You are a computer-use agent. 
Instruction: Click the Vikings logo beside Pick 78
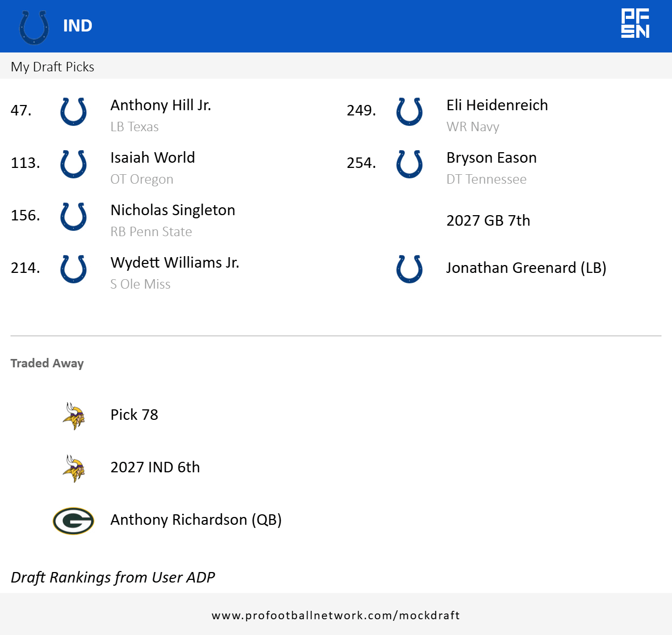pos(73,416)
